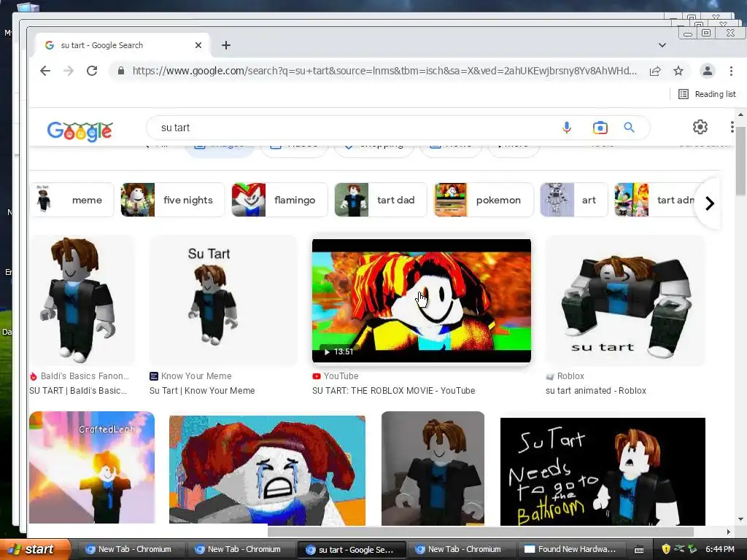Close the 'su tart - Google Search' tab
This screenshot has width=747, height=560.
click(x=198, y=45)
